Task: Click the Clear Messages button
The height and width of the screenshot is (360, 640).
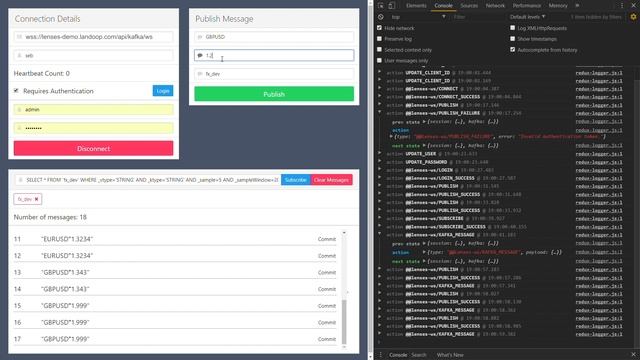Action: 331,180
